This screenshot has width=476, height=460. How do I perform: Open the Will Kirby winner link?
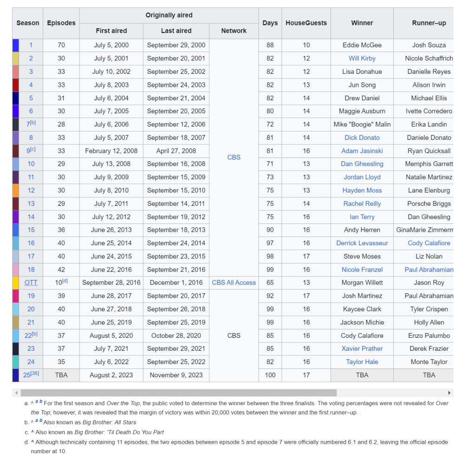coord(362,59)
